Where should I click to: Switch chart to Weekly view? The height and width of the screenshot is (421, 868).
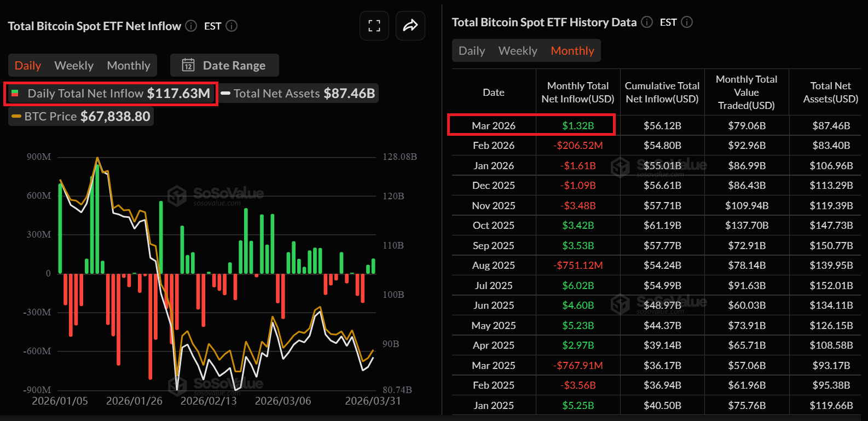74,65
